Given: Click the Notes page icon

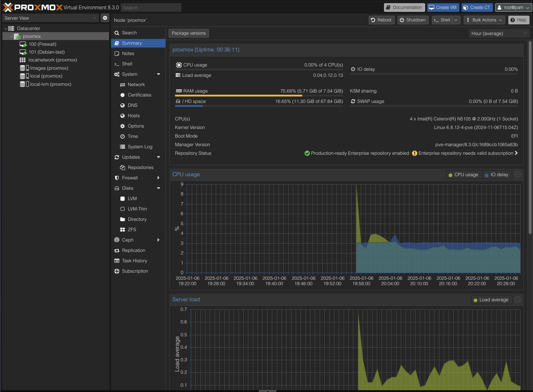Looking at the screenshot, I should tap(117, 54).
